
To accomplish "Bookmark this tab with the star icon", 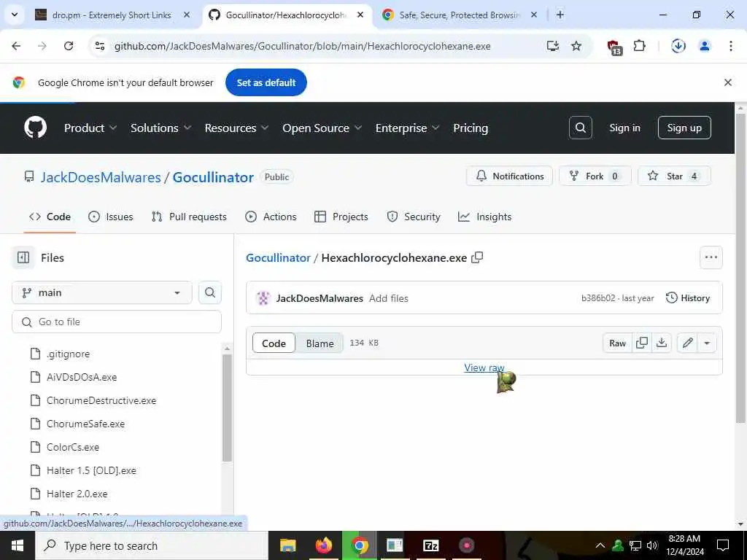I will click(576, 46).
